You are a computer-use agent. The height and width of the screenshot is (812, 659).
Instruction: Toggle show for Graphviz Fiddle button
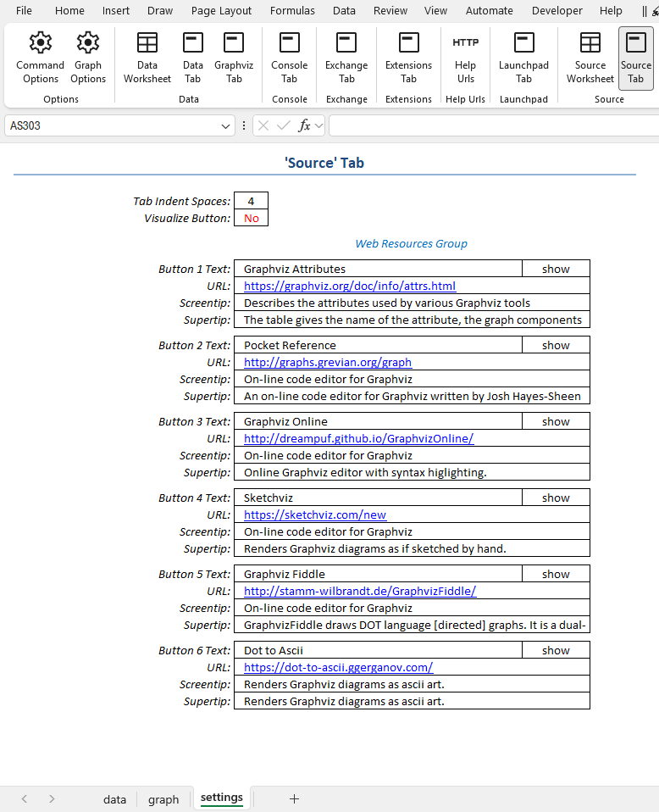coord(556,574)
